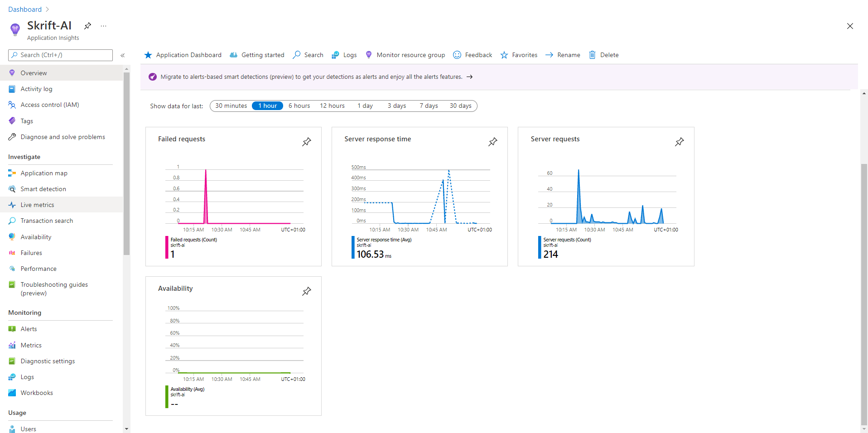Viewport: 868px width, 433px height.
Task: Click the Monitor resource group bulb icon
Action: pos(369,55)
